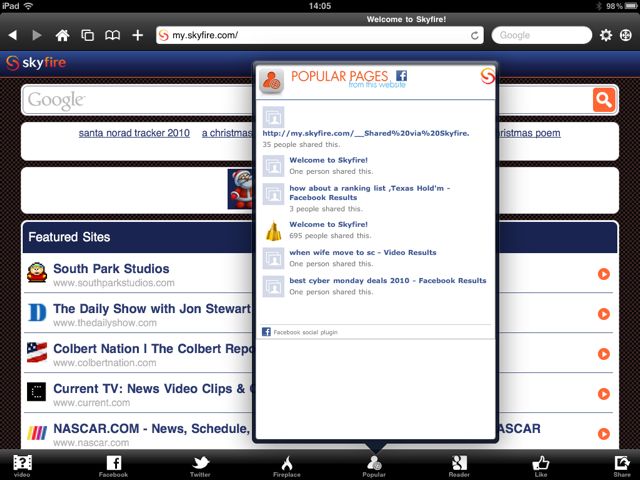The height and width of the screenshot is (480, 640).
Task: Click the Wi-Fi indicator in status bar
Action: (28, 6)
